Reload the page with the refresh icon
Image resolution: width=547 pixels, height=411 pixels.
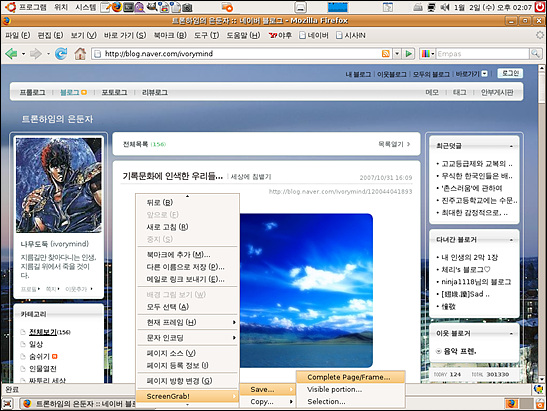click(x=61, y=53)
